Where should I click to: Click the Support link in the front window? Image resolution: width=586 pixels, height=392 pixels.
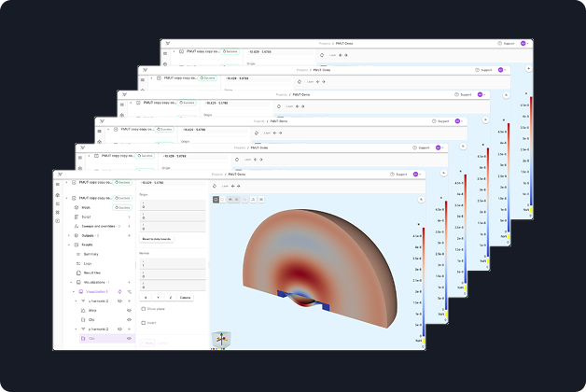pyautogui.click(x=401, y=175)
